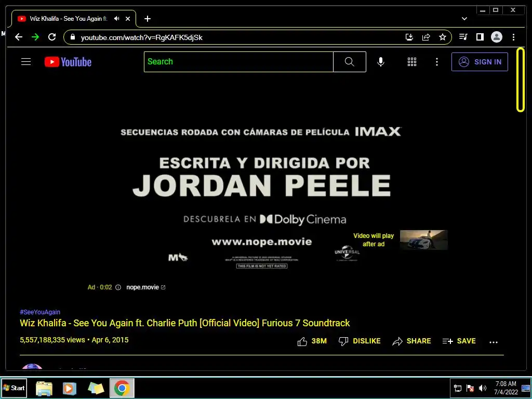Open the YouTube hamburger guide menu
This screenshot has width=532, height=399.
[x=26, y=62]
